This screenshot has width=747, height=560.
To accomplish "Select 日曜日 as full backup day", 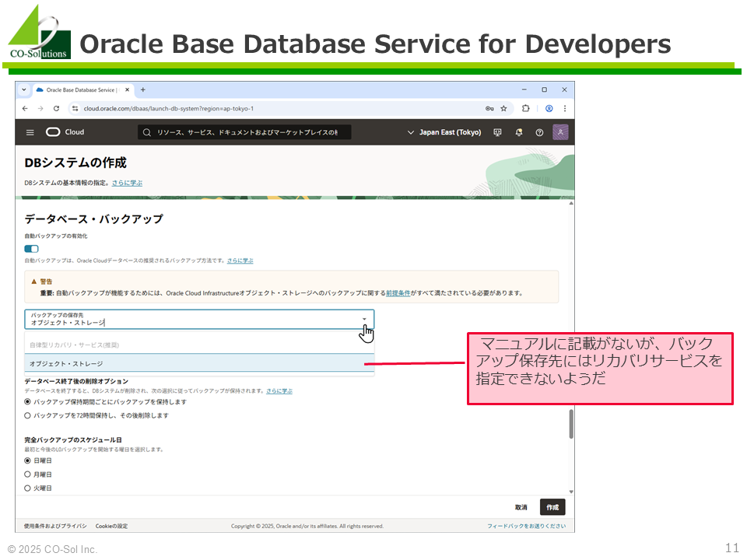I will coord(28,460).
